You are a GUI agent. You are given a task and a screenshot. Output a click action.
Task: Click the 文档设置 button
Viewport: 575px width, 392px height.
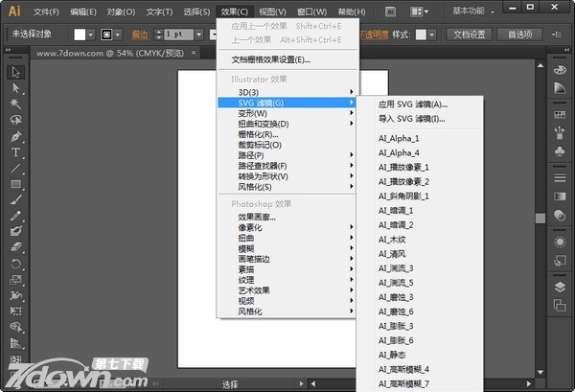(470, 34)
